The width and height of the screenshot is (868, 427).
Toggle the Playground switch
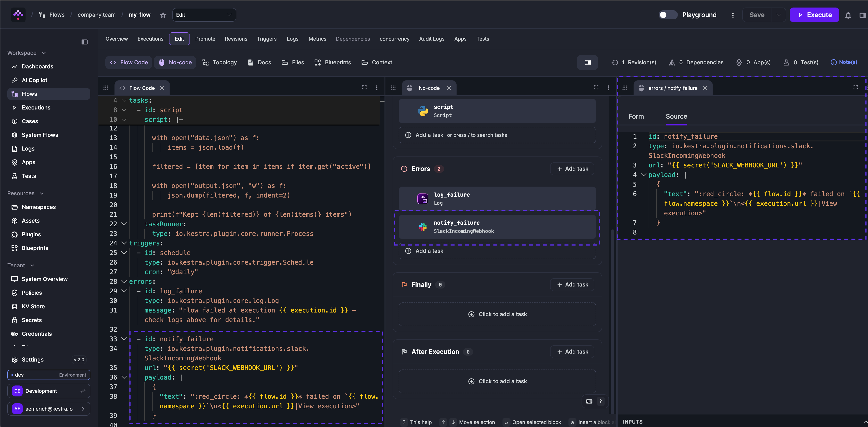668,15
